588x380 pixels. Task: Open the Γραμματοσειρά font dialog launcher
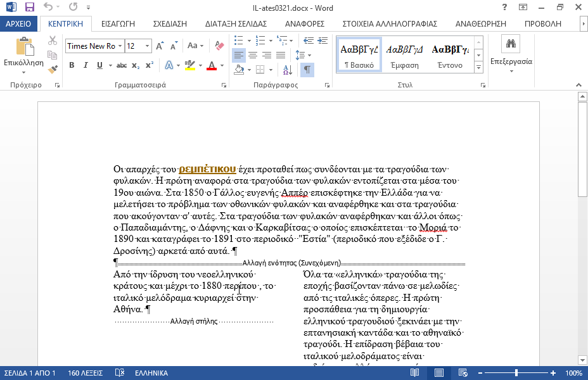click(224, 85)
